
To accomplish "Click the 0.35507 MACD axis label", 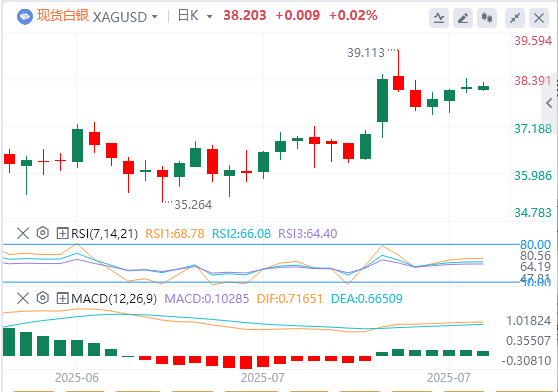I will 528,340.
